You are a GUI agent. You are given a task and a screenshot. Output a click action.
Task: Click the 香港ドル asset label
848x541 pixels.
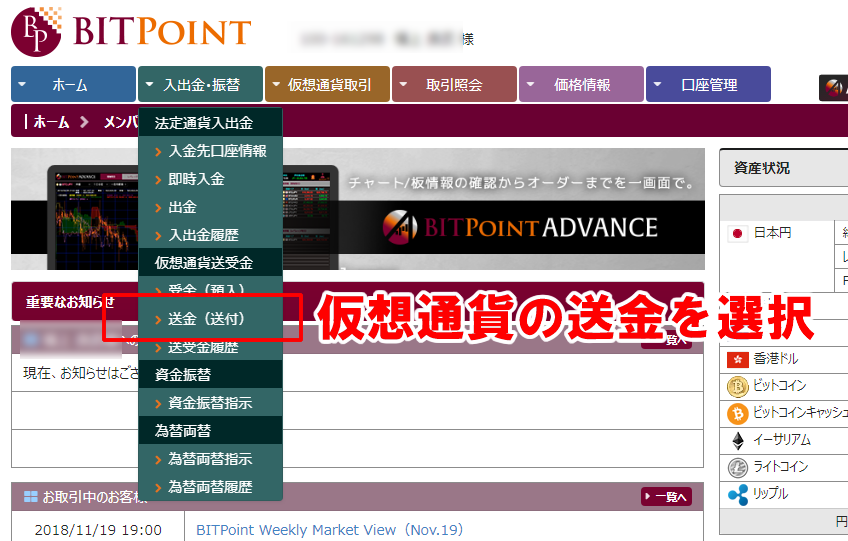point(776,359)
